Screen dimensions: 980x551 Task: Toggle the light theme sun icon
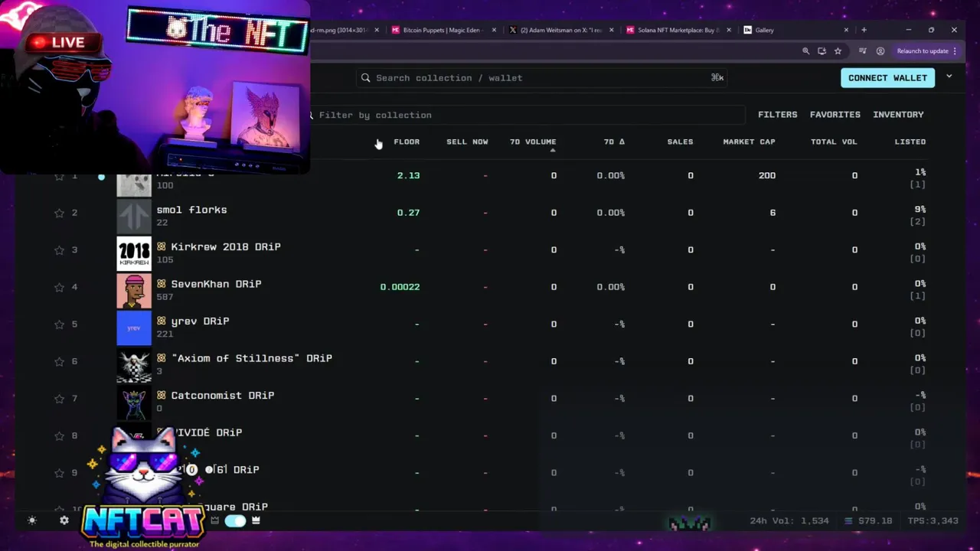(x=31, y=520)
